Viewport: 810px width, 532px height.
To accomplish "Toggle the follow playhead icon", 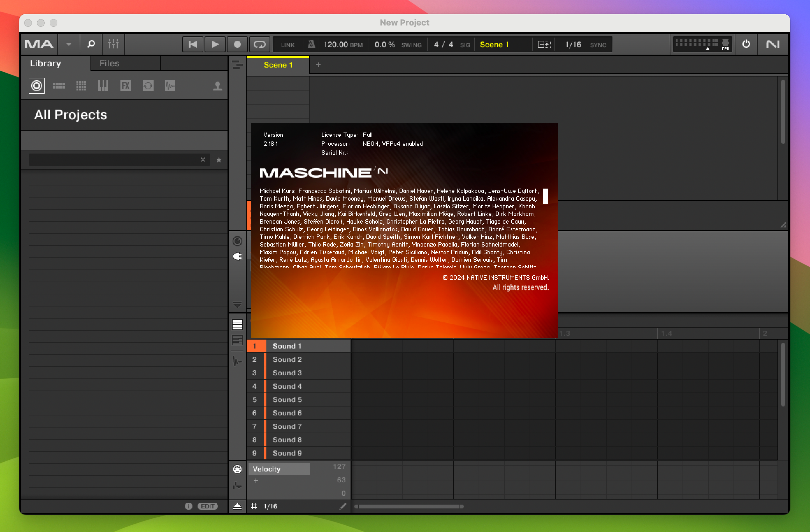I will [544, 45].
